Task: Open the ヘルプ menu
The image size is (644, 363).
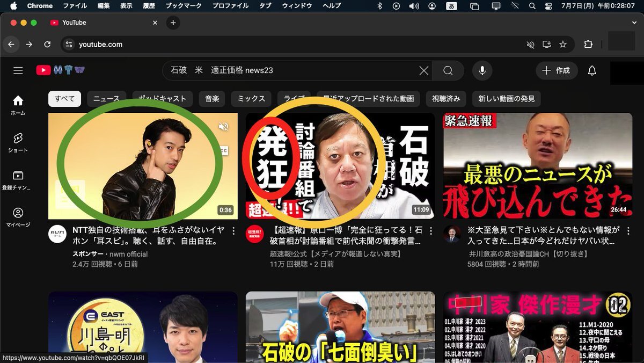Action: tap(332, 6)
